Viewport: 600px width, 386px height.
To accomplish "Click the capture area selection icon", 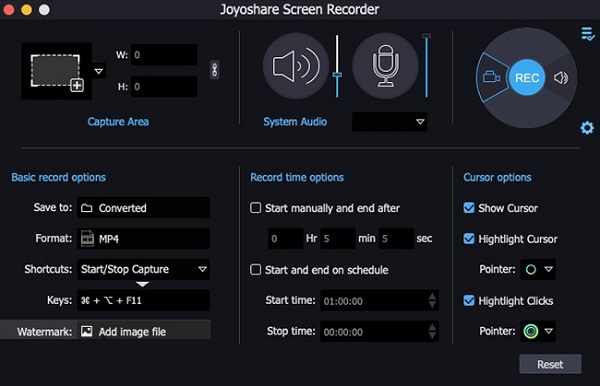I will pos(57,71).
